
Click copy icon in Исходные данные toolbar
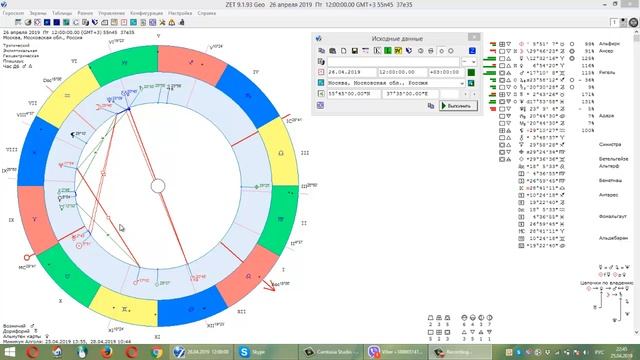322,51
